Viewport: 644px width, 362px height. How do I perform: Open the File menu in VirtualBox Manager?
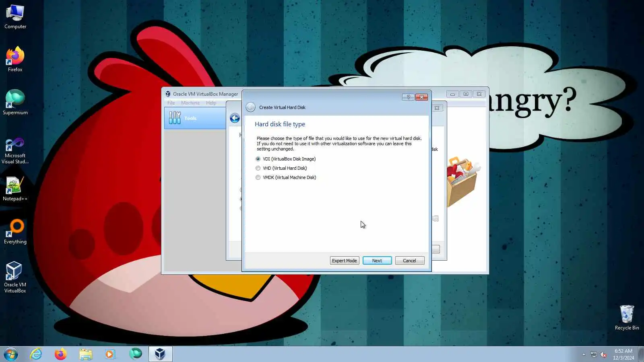tap(171, 103)
